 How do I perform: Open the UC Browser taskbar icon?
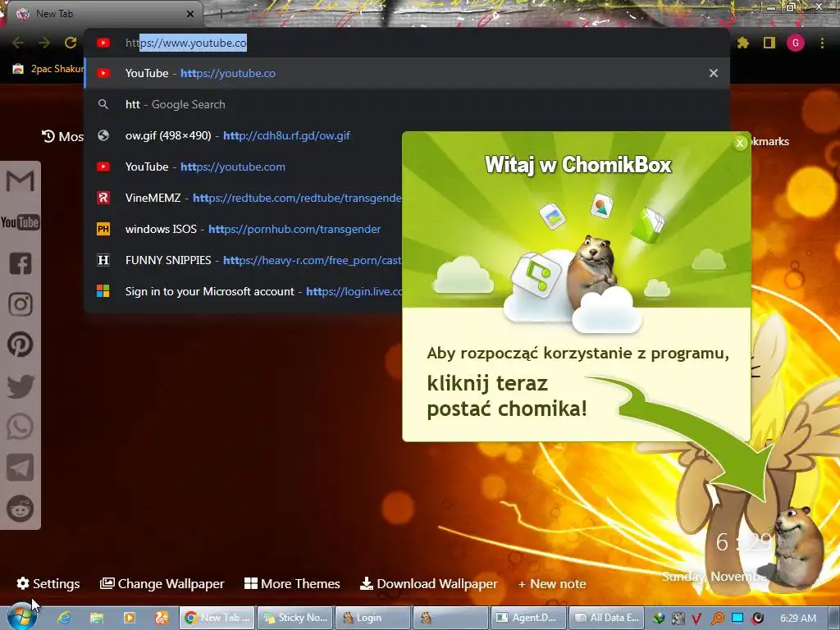[162, 618]
